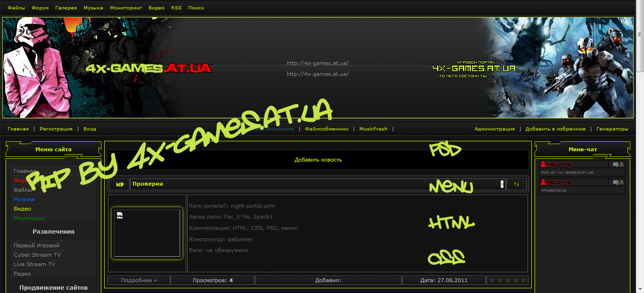The width and height of the screenshot is (644, 293).
Task: Click the upper http://4x-games.at.ua/ banner URL
Action: click(317, 63)
